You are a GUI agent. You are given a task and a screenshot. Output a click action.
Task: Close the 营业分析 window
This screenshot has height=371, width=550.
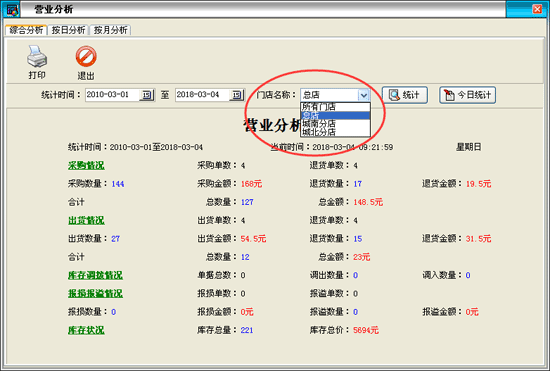click(537, 9)
